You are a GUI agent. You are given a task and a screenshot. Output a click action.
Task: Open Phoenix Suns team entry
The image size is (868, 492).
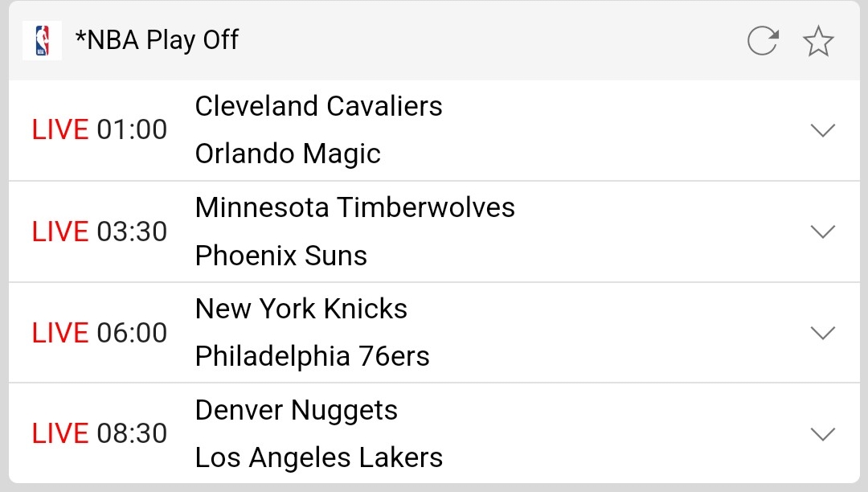280,256
